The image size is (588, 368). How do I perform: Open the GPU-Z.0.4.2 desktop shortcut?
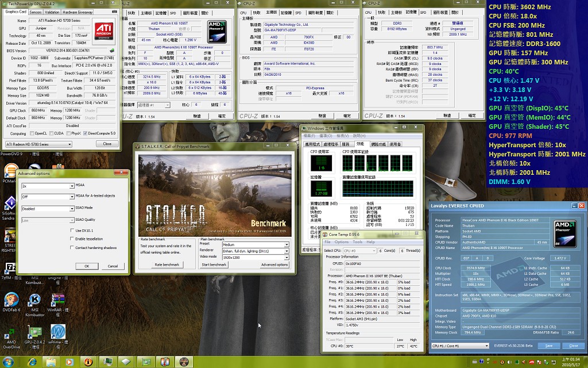click(34, 337)
